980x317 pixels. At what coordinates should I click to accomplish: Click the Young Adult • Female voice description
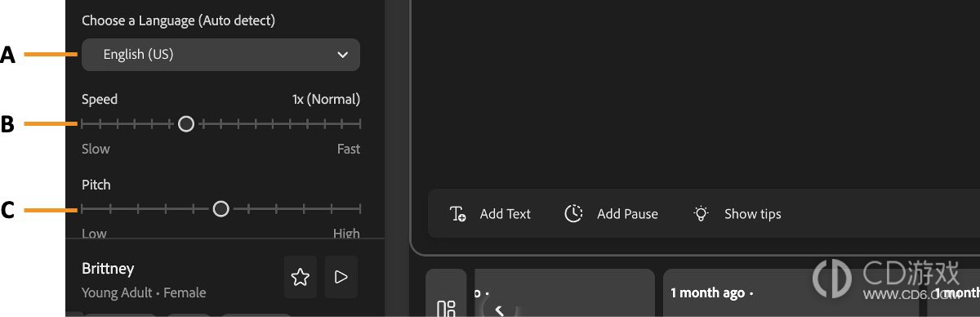tap(144, 292)
